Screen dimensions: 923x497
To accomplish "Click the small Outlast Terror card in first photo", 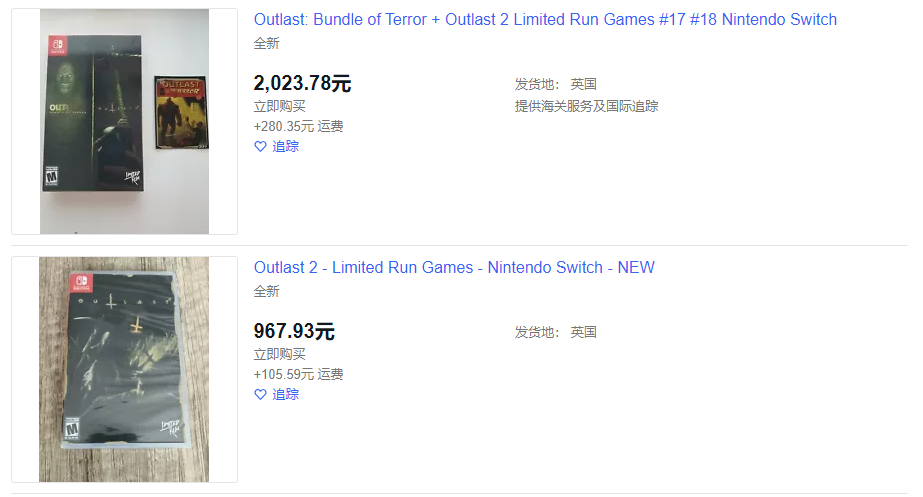I will pos(181,112).
